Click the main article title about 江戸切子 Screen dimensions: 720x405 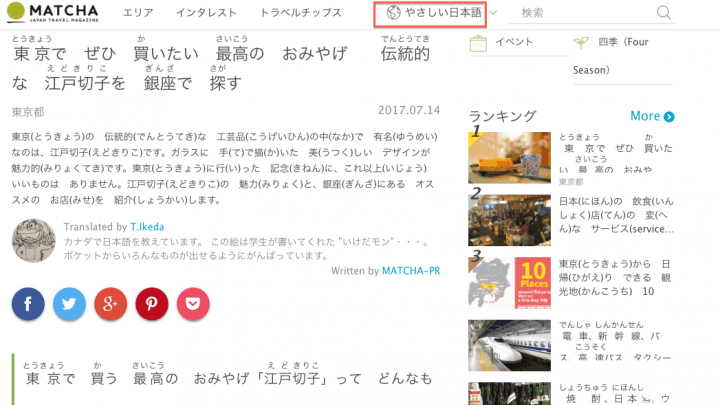click(221, 63)
